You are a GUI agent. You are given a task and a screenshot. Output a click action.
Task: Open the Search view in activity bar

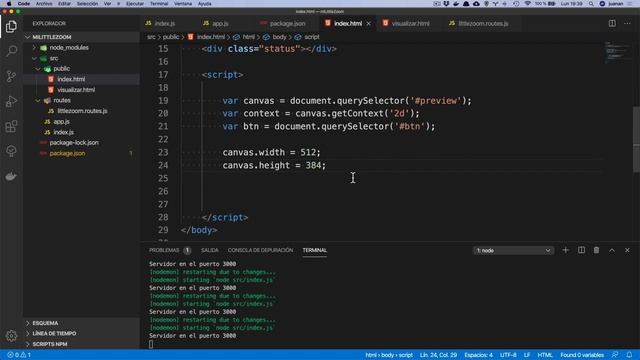coord(11,51)
